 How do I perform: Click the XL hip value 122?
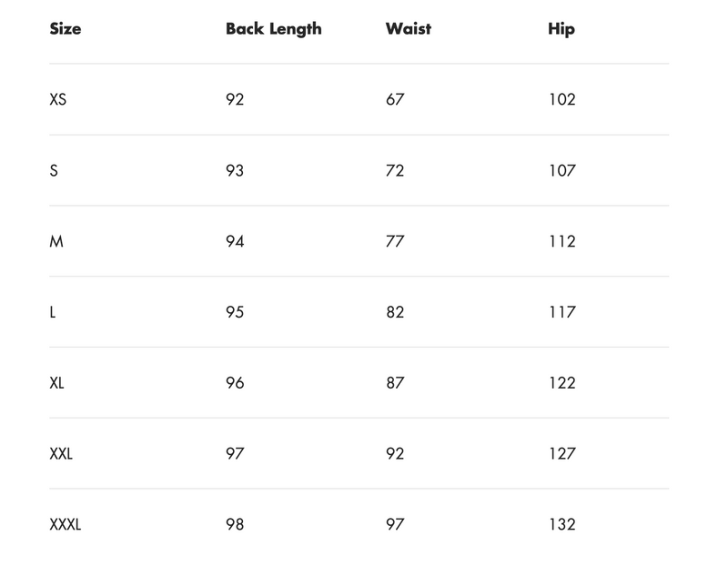click(562, 383)
